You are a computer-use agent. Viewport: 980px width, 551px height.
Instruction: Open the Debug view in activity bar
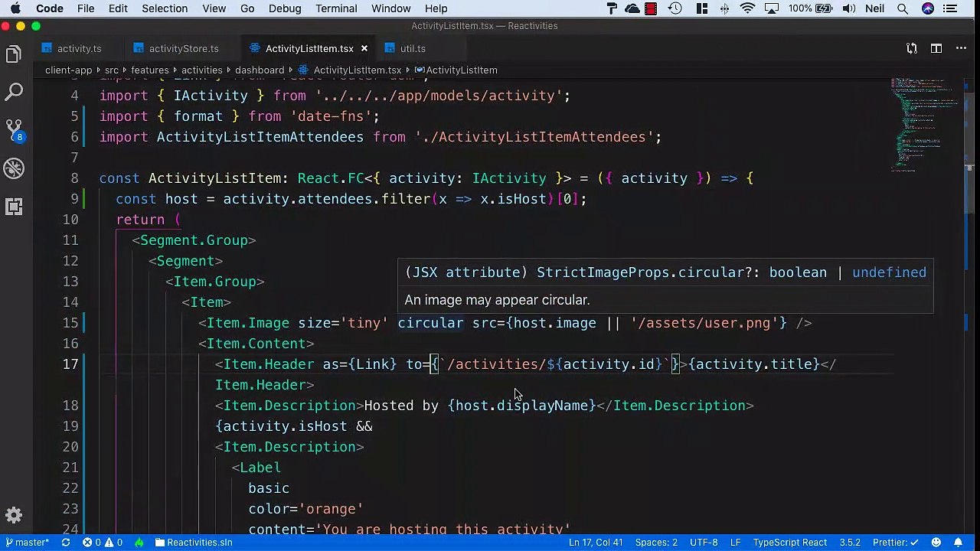coord(14,168)
